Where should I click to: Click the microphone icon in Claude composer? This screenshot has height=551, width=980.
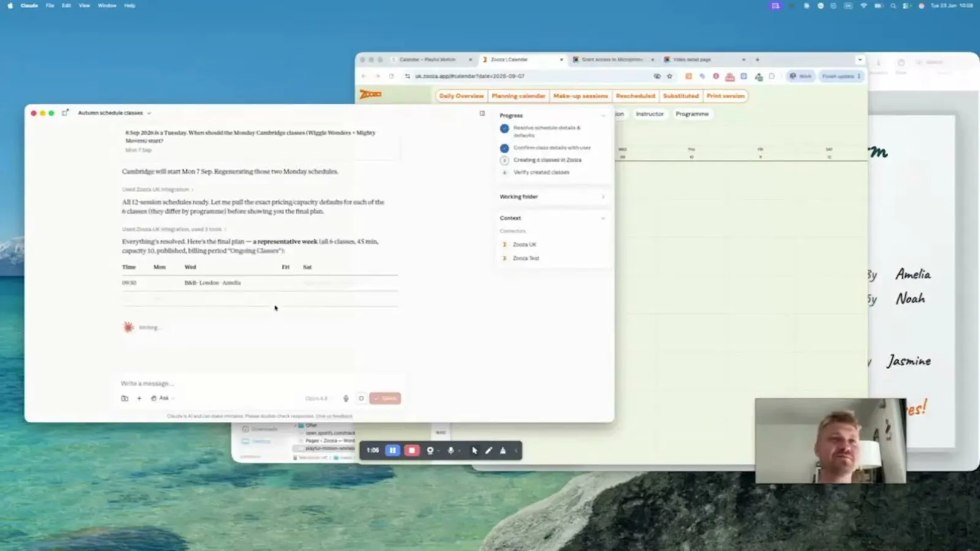point(345,398)
